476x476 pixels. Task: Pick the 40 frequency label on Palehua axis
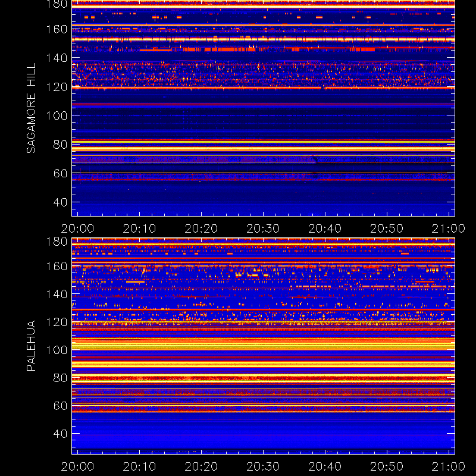click(x=60, y=434)
